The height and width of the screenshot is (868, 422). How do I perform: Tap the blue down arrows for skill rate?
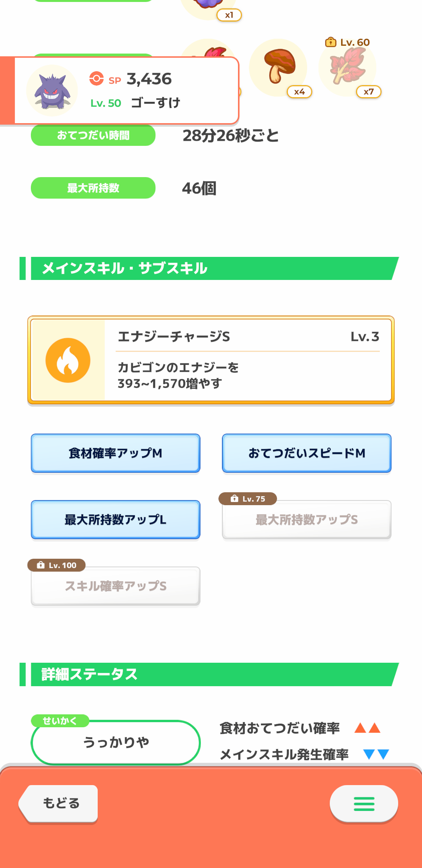pos(376,754)
